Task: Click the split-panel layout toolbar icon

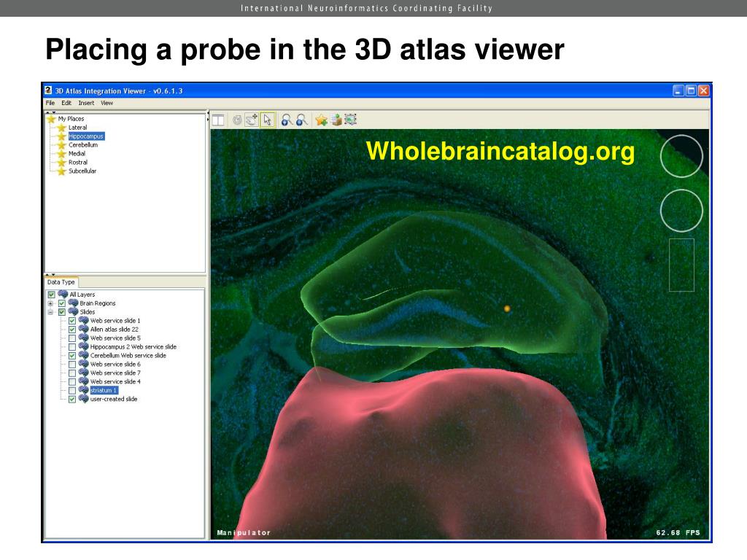Action: [218, 120]
